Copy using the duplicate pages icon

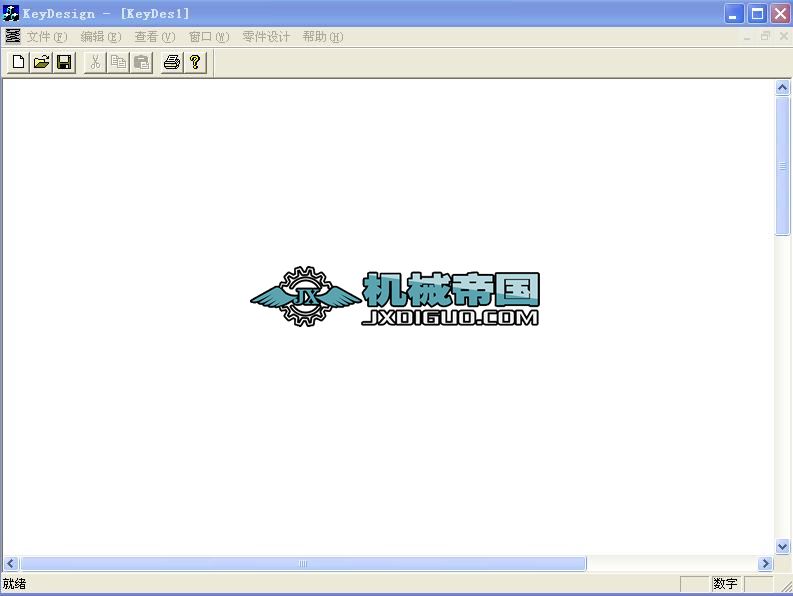click(118, 62)
